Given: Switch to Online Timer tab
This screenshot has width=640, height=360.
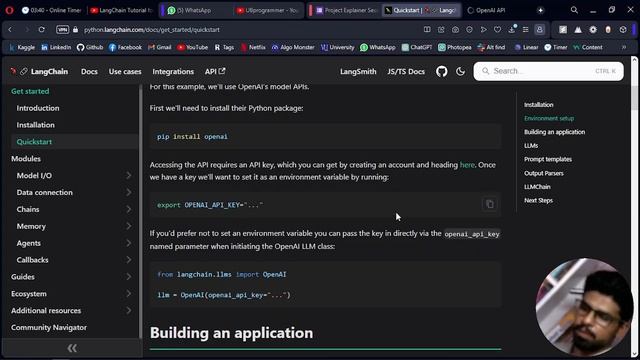Looking at the screenshot, I should [51, 10].
